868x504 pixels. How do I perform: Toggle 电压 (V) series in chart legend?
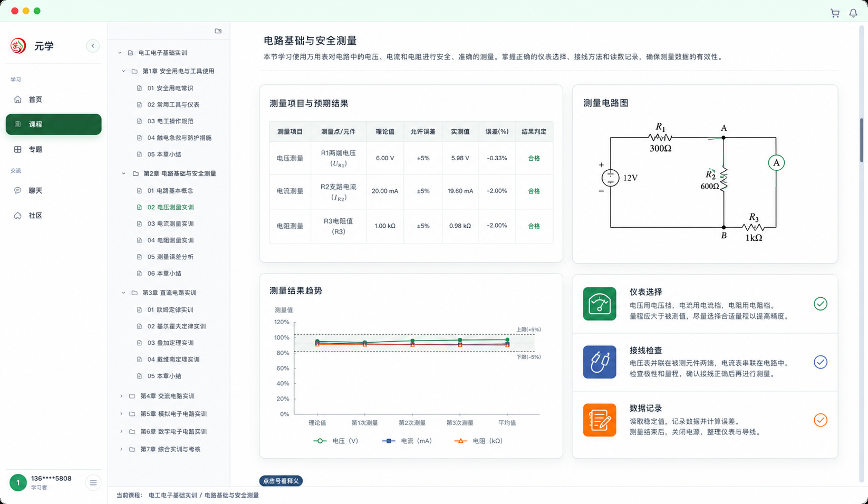point(336,441)
